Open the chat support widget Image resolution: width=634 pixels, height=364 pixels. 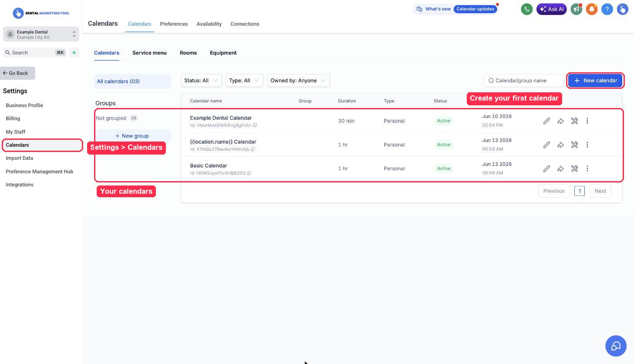tap(616, 346)
